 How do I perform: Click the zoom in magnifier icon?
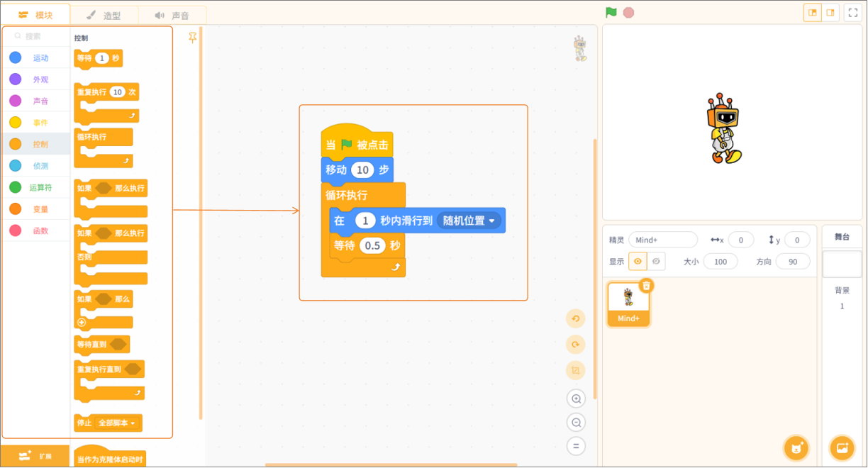tap(576, 399)
